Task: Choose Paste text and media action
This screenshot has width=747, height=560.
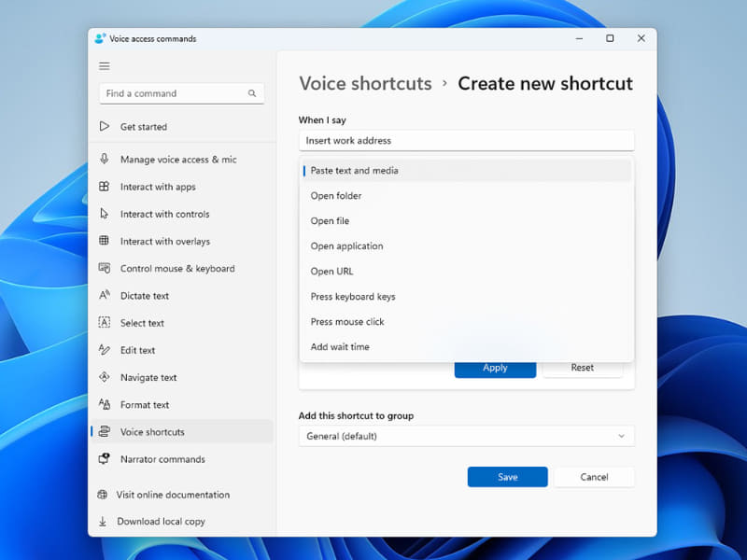Action: [x=466, y=171]
